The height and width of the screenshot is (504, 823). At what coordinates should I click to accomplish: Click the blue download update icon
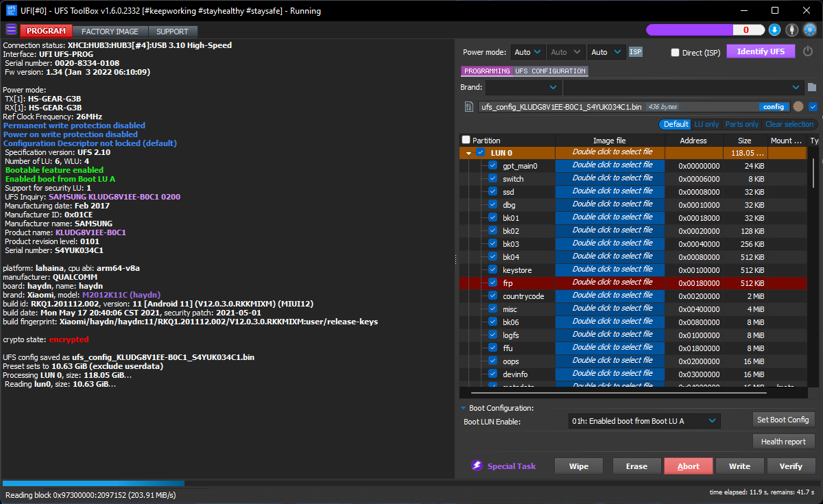point(774,29)
